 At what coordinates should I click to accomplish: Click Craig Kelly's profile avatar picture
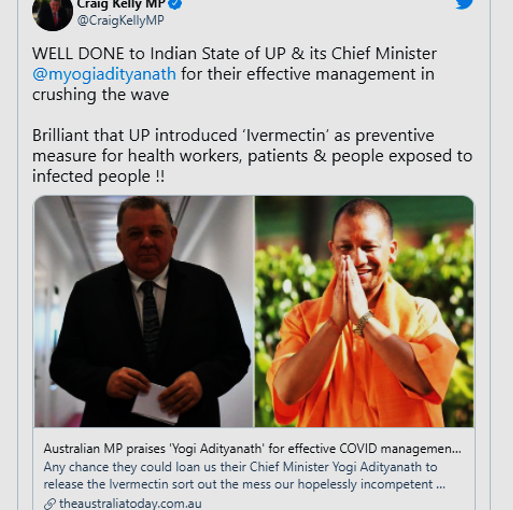click(52, 13)
